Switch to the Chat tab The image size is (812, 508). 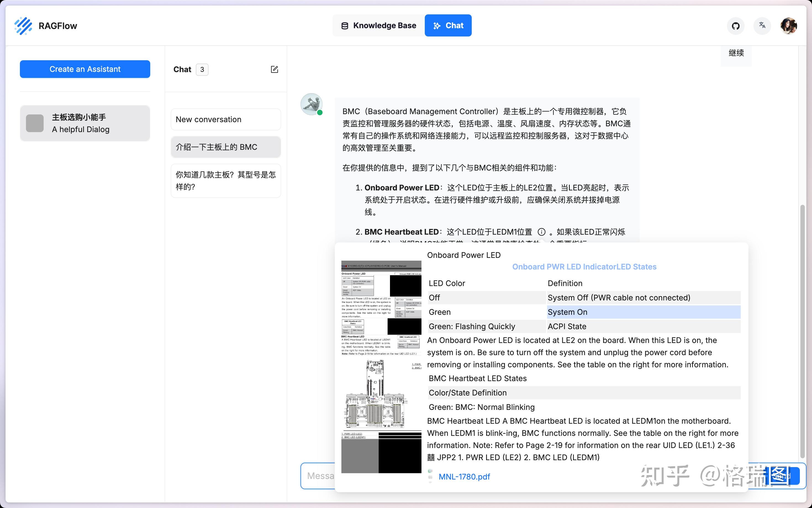coord(448,25)
